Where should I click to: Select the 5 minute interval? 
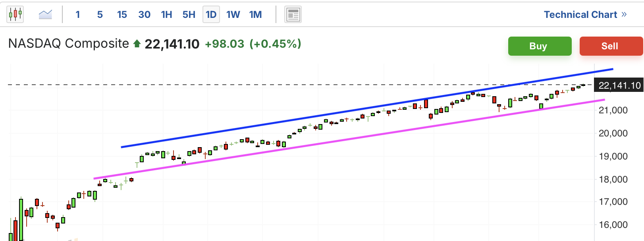point(100,15)
